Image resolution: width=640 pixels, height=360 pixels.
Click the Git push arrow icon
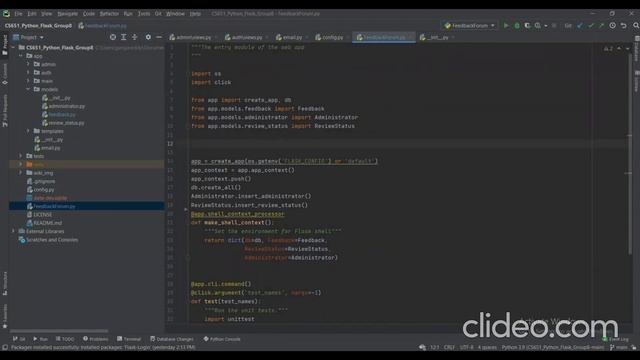coord(601,25)
